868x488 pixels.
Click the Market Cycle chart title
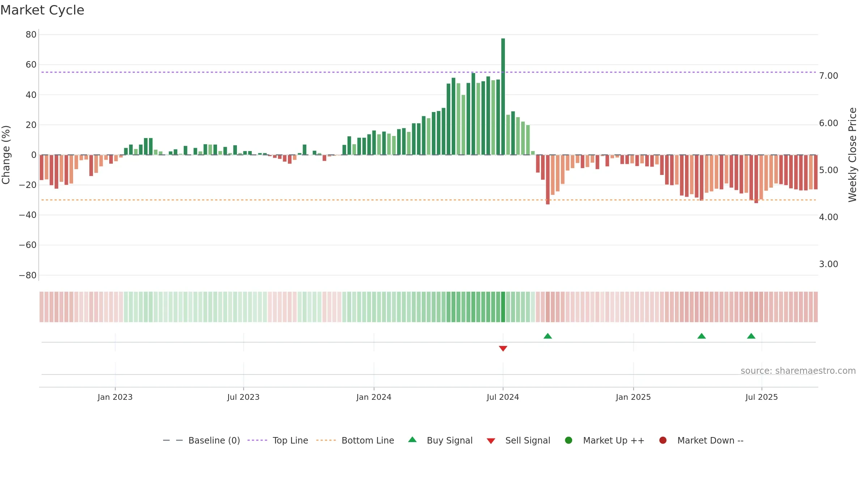pos(42,10)
